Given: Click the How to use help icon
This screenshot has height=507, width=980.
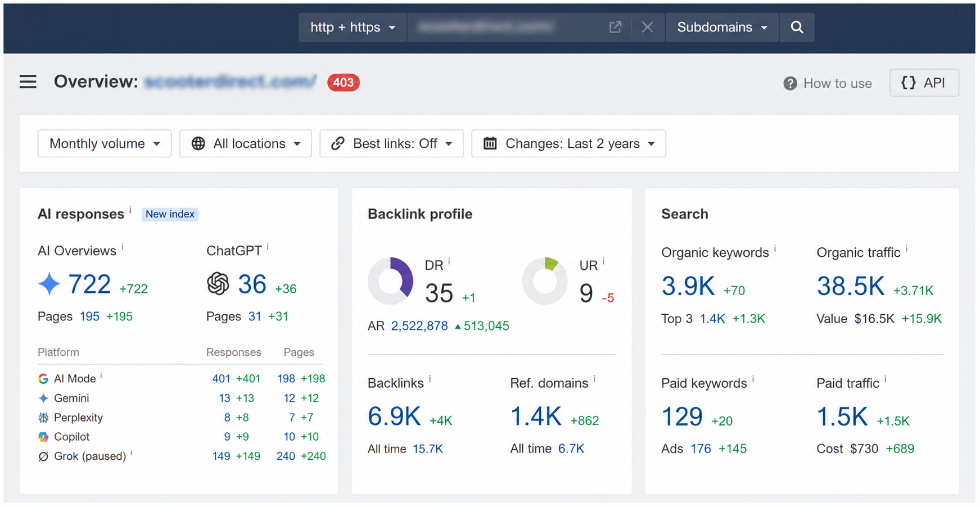Looking at the screenshot, I should 790,83.
